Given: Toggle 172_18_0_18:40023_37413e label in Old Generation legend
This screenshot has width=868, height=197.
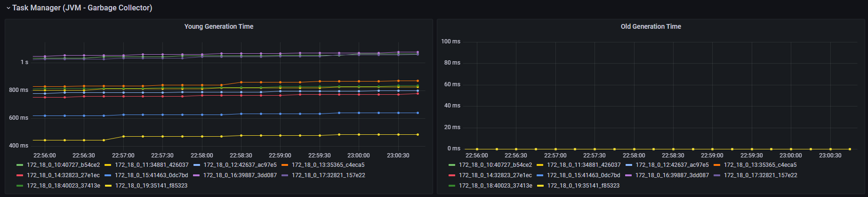Looking at the screenshot, I should click(x=495, y=186).
